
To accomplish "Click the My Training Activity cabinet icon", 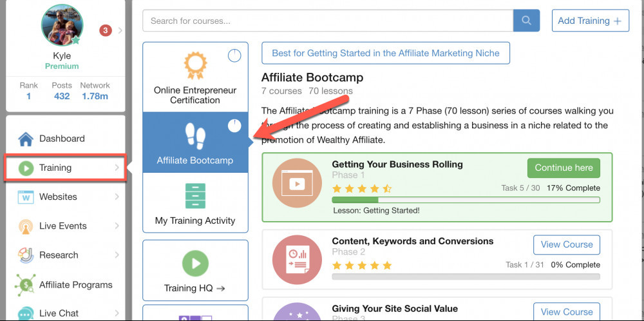I will tap(195, 196).
